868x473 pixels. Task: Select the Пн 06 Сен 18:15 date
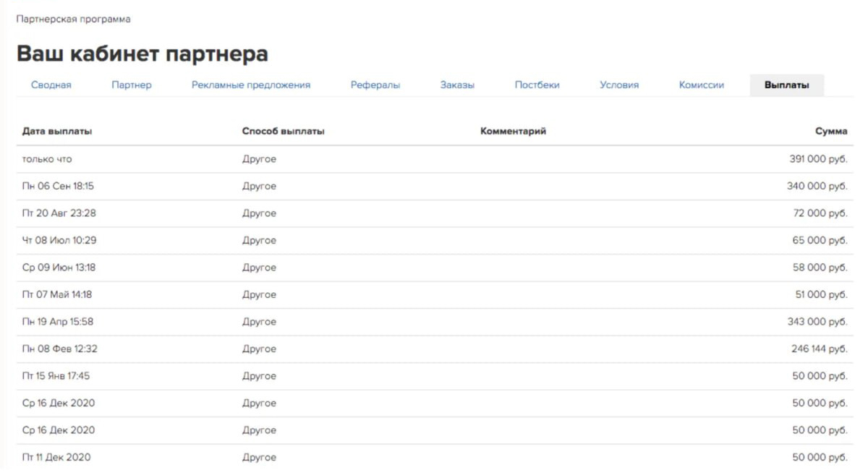pos(58,186)
